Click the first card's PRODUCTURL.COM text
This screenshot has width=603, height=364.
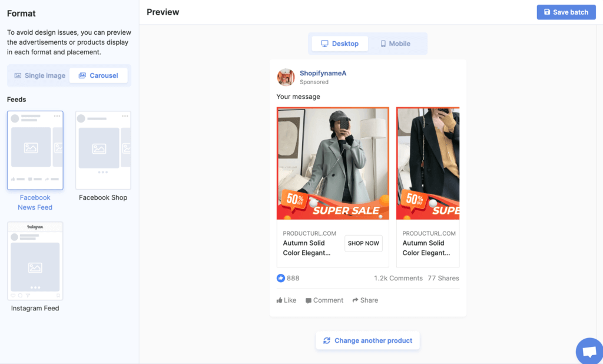(310, 233)
